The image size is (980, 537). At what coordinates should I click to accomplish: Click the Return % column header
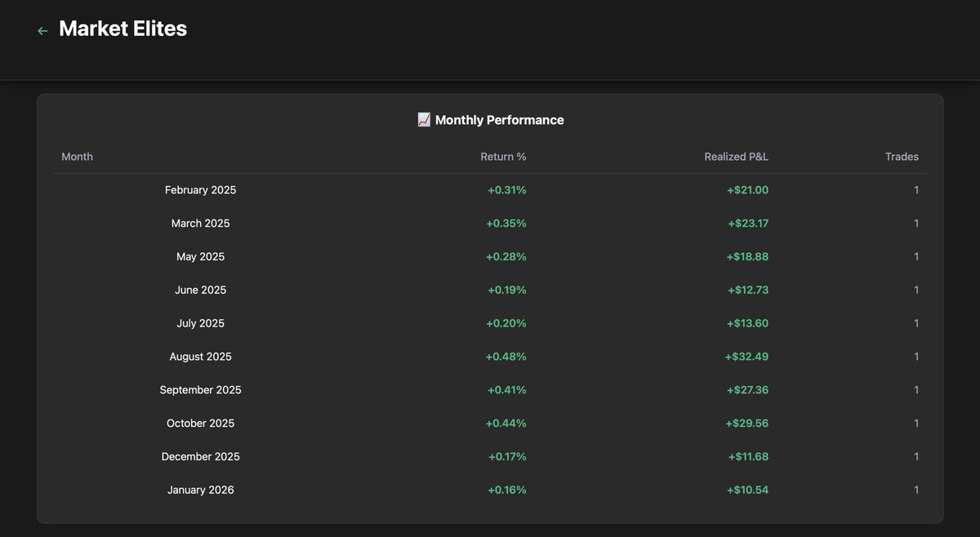click(503, 157)
